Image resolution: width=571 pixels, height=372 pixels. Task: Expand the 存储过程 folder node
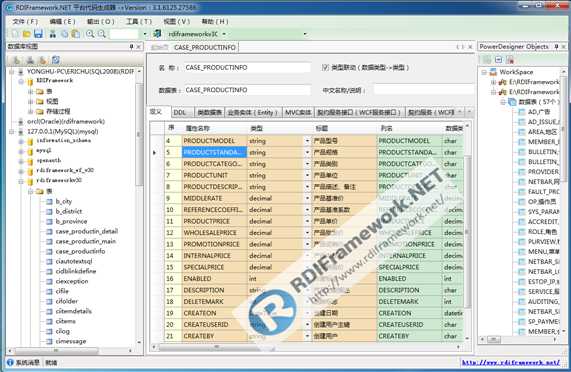pyautogui.click(x=31, y=111)
